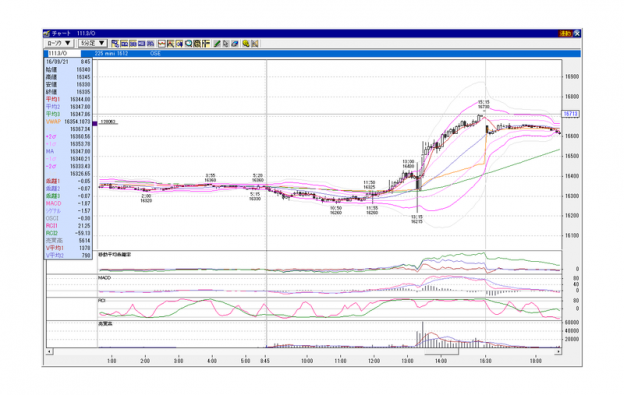Click the left arrow of horizontal scrollbar
The image size is (624, 395).
tap(50, 352)
